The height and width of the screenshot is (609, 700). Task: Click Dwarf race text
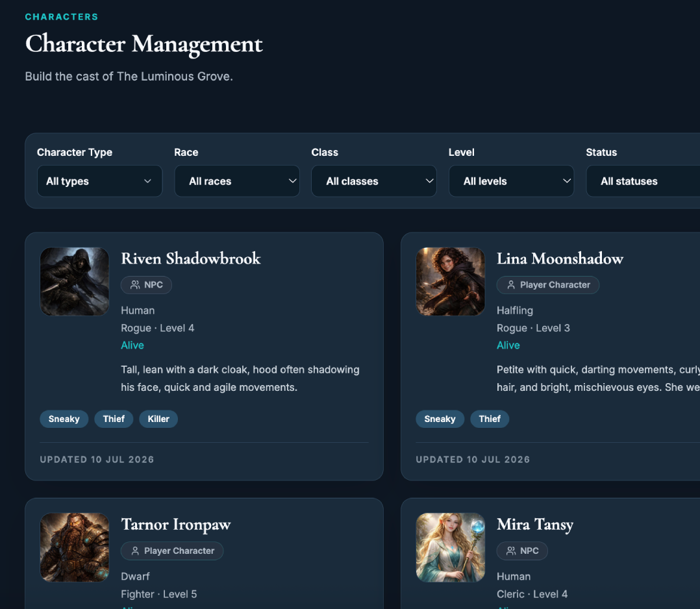pyautogui.click(x=135, y=577)
